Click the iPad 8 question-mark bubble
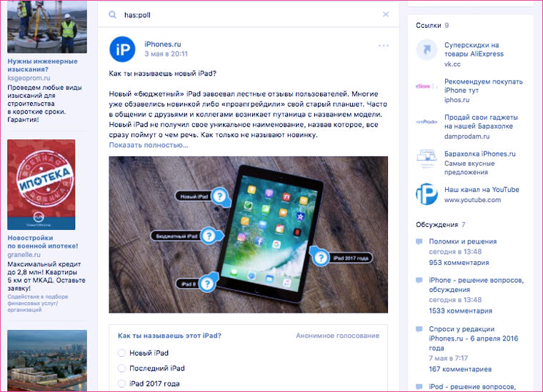The width and height of the screenshot is (543, 392). 207,284
